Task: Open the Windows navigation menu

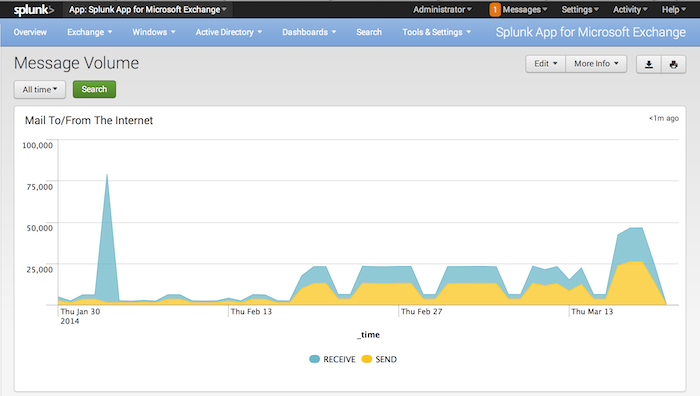Action: 154,32
